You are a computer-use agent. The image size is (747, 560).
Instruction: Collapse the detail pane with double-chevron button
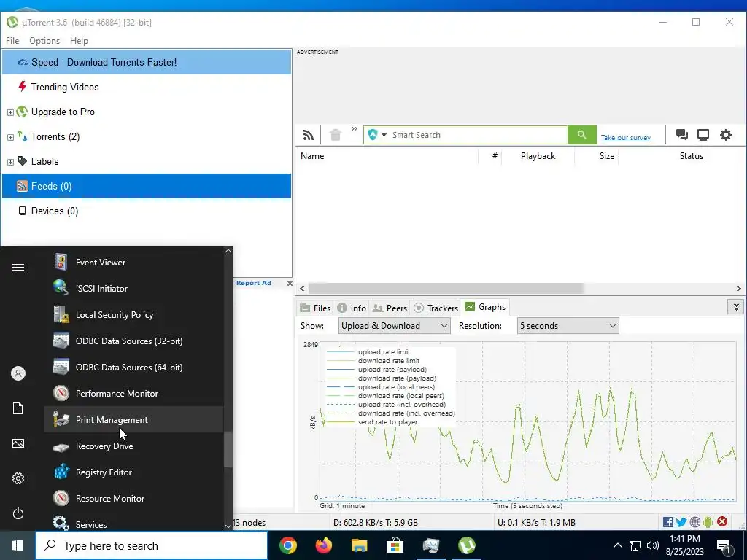click(x=736, y=307)
